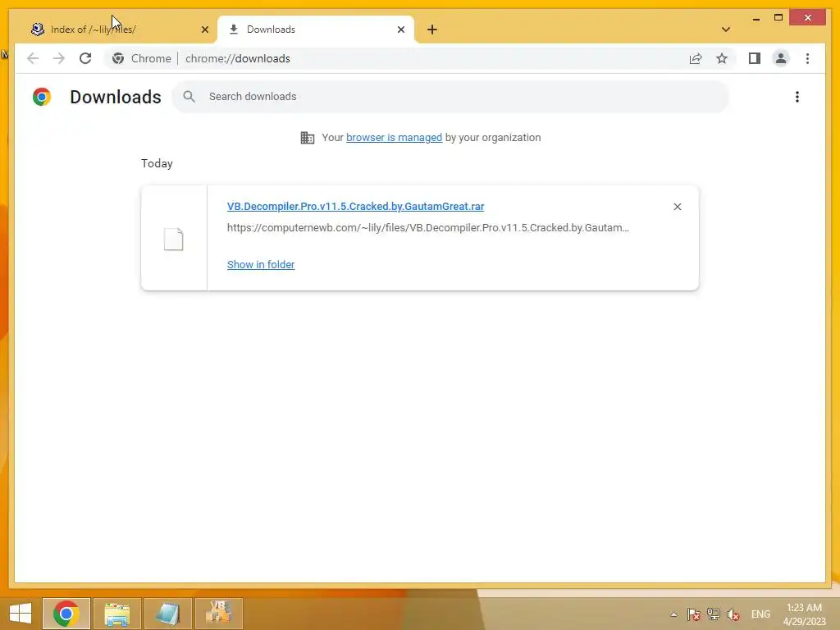Show hidden system tray icons
The height and width of the screenshot is (630, 840).
pyautogui.click(x=673, y=614)
